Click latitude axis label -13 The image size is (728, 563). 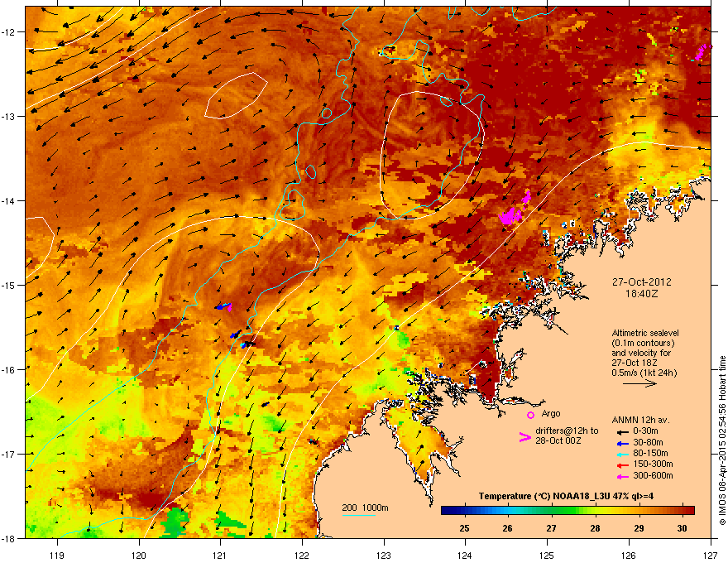(x=8, y=116)
